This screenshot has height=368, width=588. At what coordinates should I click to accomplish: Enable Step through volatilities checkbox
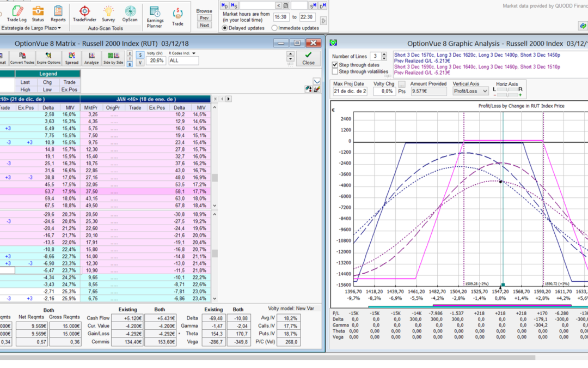click(335, 71)
